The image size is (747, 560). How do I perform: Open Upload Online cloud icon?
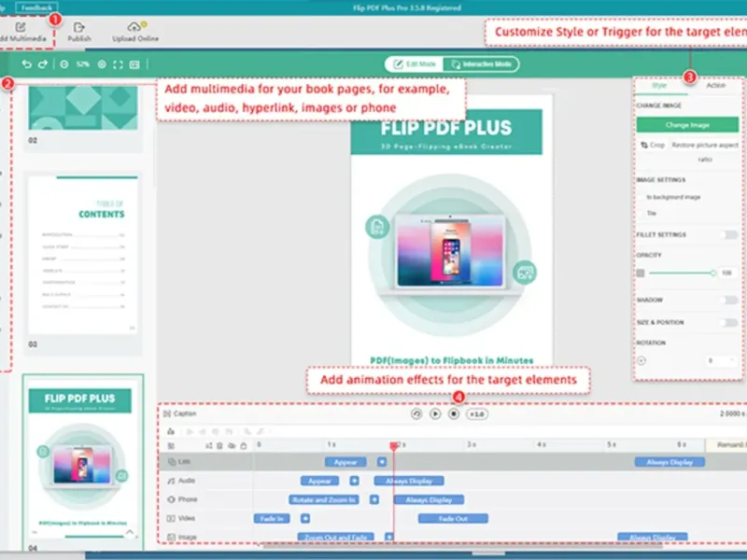[134, 27]
